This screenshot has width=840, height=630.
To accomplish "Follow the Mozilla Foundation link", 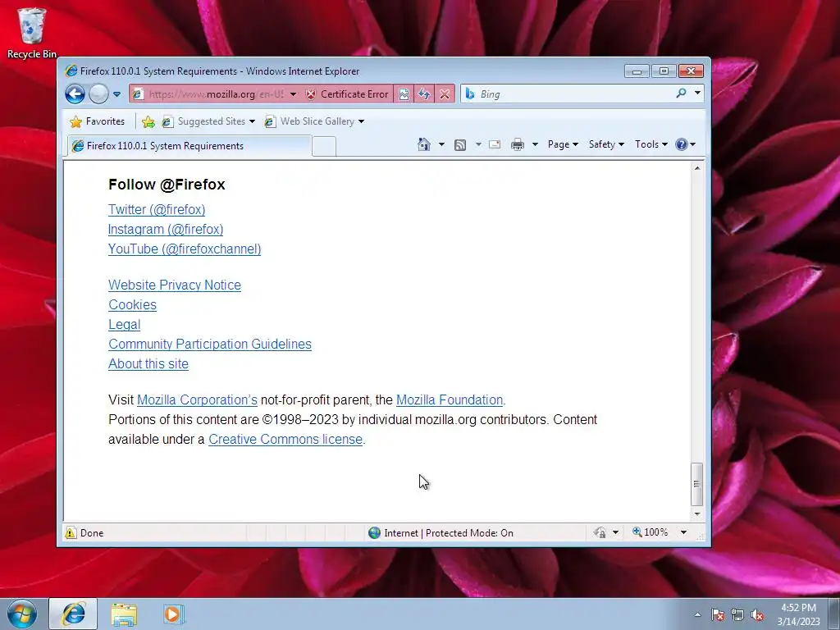I will point(450,400).
